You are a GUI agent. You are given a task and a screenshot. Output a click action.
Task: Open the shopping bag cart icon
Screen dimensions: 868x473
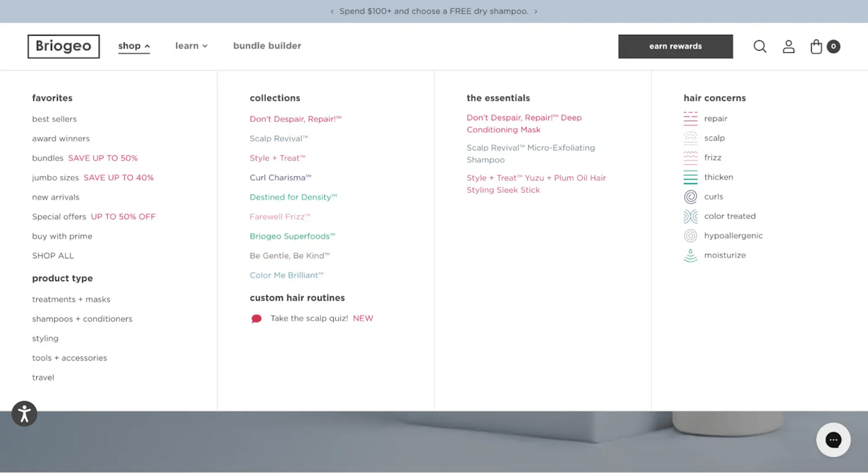(x=817, y=47)
